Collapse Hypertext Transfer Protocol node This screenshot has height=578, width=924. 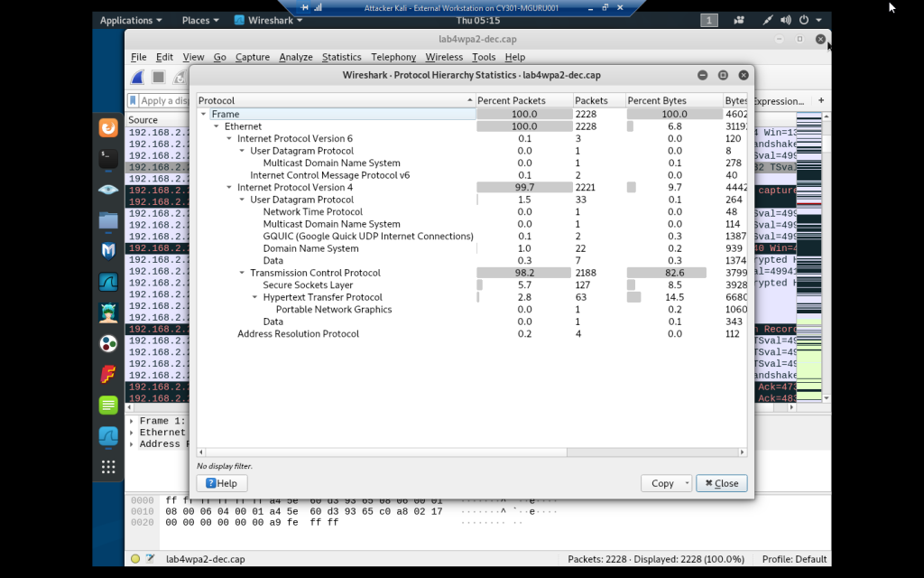coord(254,297)
